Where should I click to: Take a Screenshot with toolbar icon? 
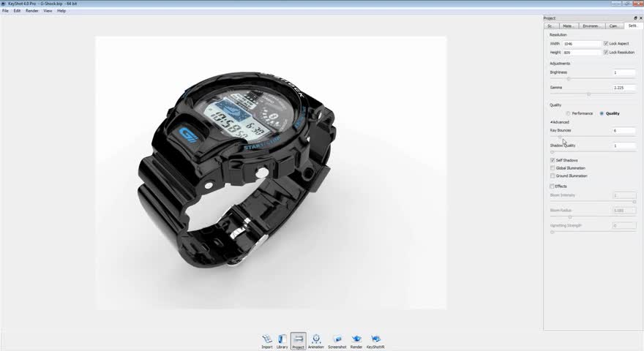tap(337, 341)
